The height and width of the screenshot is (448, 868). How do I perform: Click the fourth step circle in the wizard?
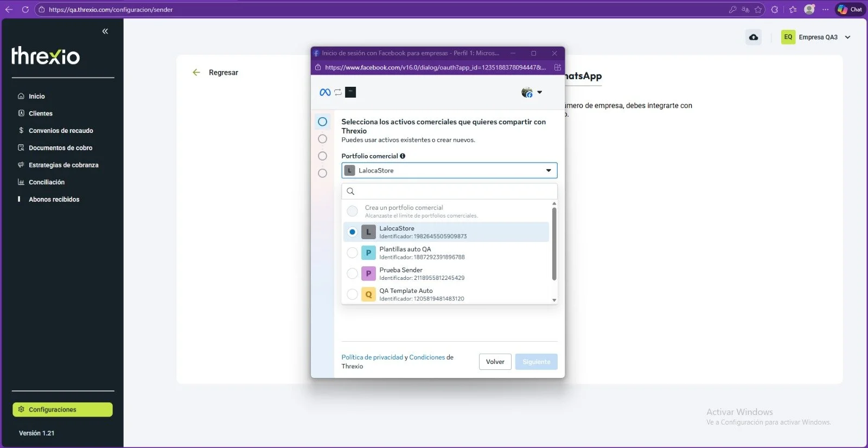click(322, 174)
